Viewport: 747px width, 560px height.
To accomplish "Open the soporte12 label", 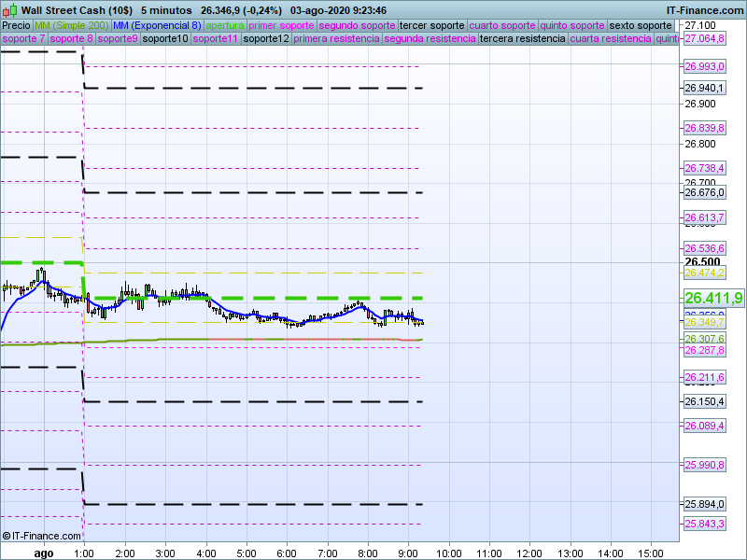I will pyautogui.click(x=265, y=39).
